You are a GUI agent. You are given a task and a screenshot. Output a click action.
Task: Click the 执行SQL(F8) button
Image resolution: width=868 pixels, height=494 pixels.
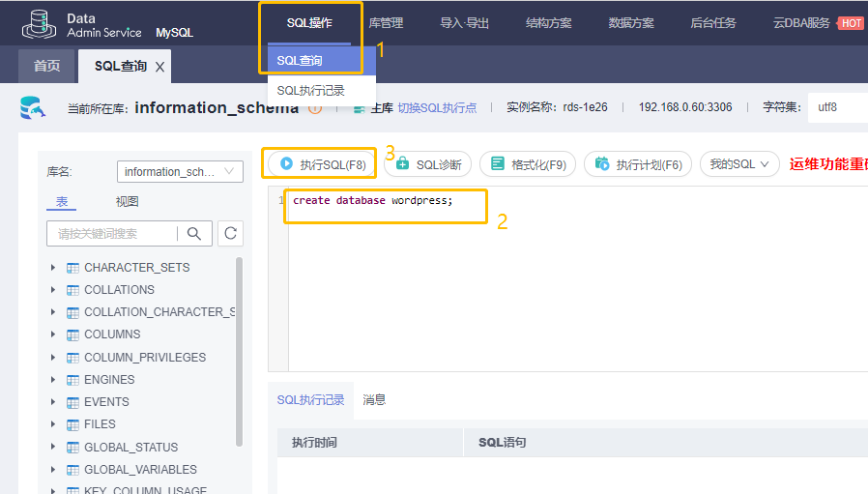point(322,164)
